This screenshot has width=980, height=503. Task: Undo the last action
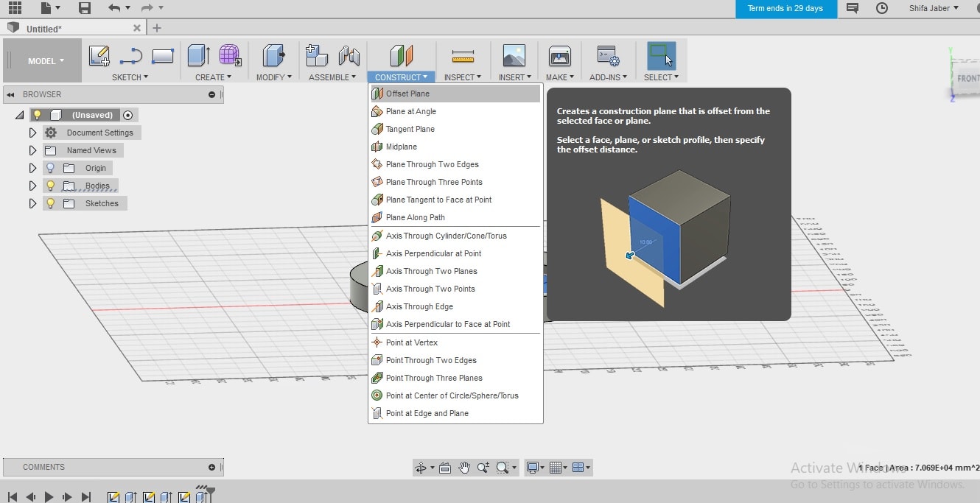(x=114, y=8)
